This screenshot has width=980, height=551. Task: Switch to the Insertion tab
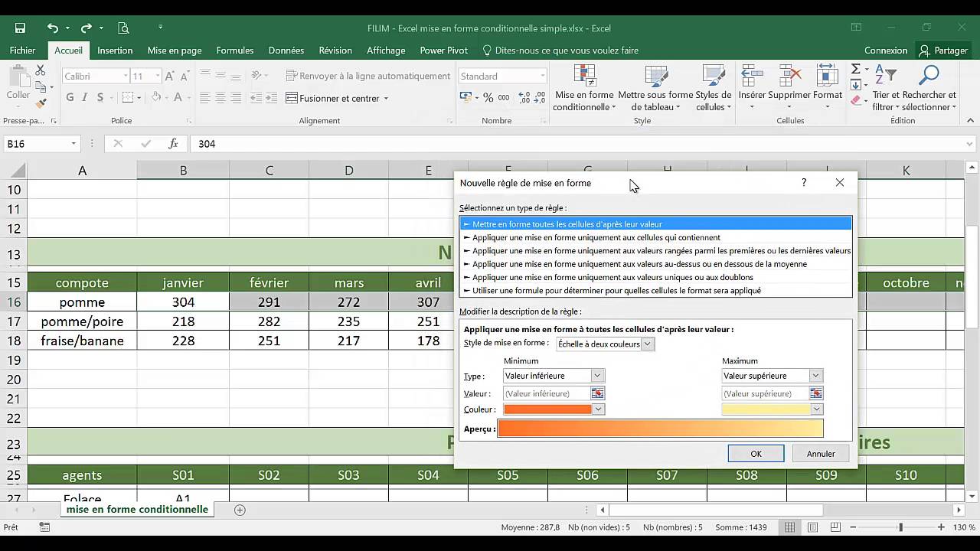(x=115, y=51)
